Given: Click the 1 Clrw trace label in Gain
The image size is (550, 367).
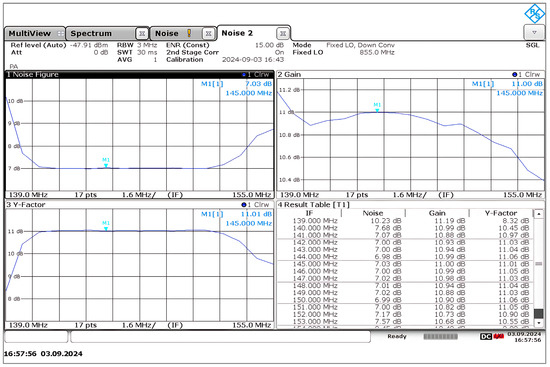Looking at the screenshot, I should coord(526,74).
